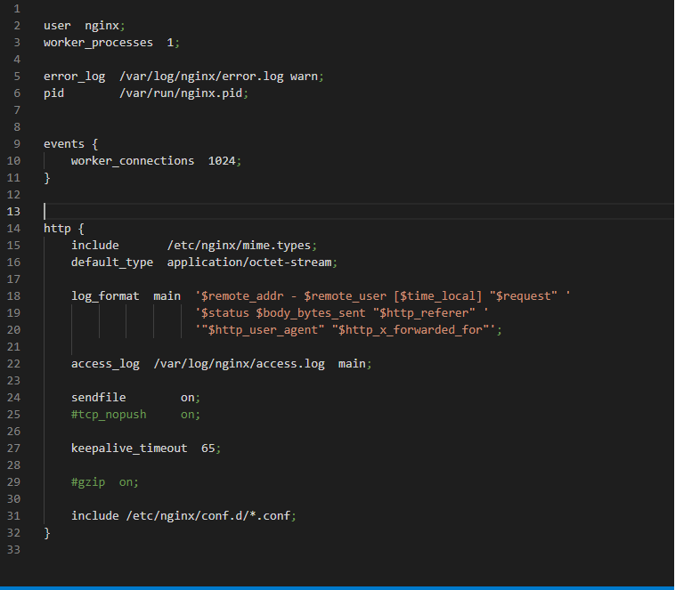Click the '/etc/nginx/mime.types' include path

pyautogui.click(x=239, y=246)
